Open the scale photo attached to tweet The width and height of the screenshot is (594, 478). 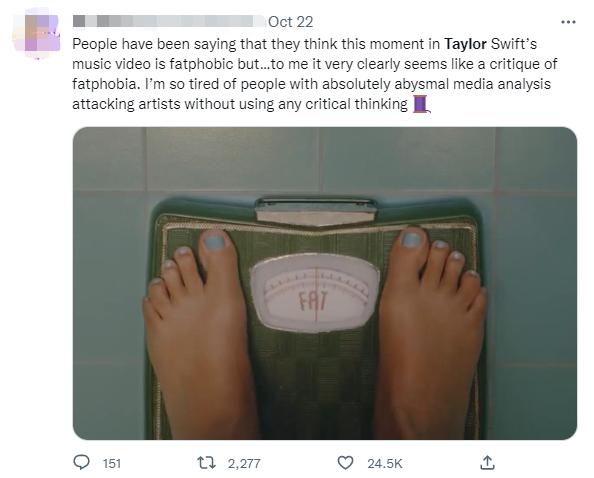[325, 283]
